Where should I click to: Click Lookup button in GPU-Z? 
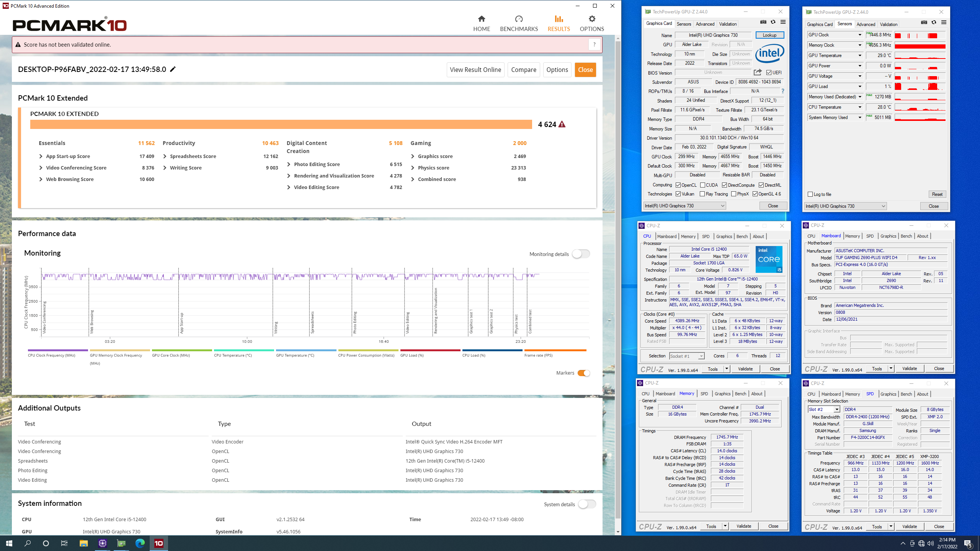(x=769, y=35)
